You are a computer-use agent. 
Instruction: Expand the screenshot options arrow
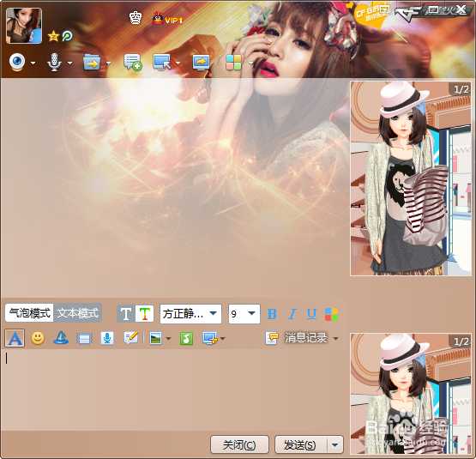223,338
